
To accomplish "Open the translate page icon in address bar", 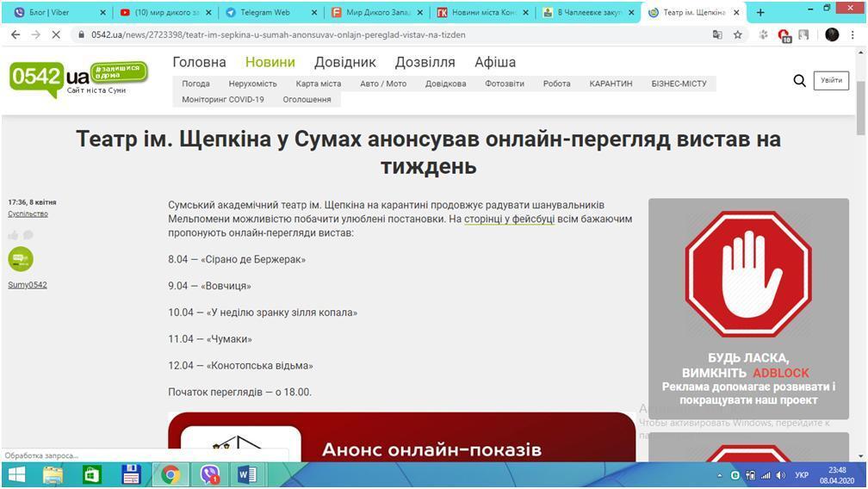I will tap(717, 34).
